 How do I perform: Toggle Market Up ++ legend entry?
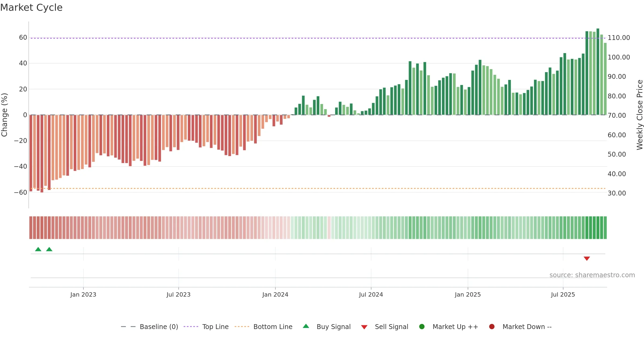tap(449, 327)
